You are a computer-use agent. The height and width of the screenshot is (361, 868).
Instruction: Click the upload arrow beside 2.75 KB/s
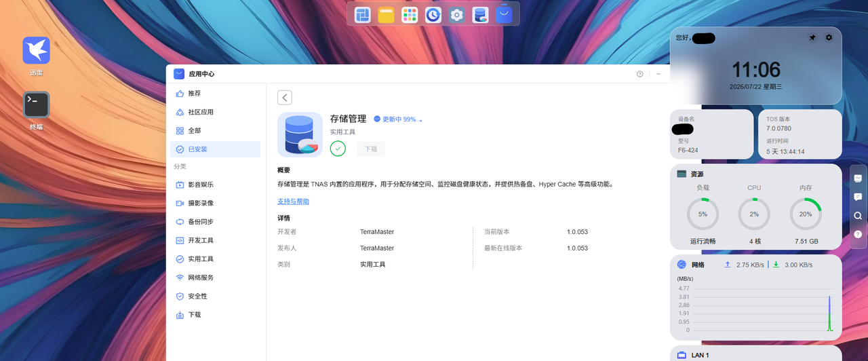click(x=728, y=265)
